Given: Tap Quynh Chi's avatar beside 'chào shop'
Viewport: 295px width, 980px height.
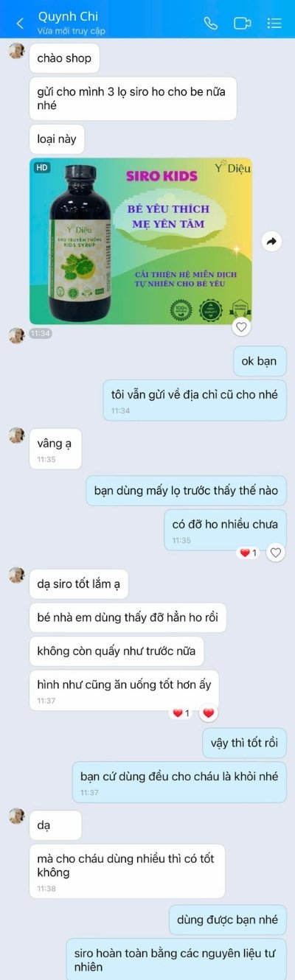Looking at the screenshot, I should tap(16, 51).
